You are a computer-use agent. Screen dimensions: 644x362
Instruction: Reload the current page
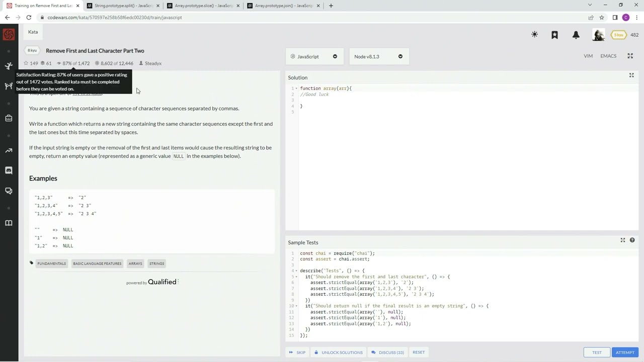[x=29, y=17]
